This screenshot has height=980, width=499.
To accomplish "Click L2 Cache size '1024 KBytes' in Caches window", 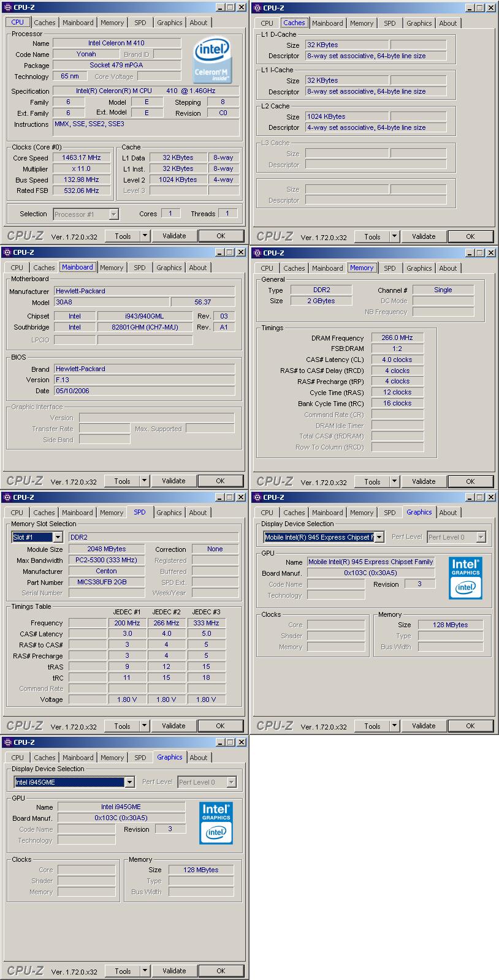I will tap(346, 116).
